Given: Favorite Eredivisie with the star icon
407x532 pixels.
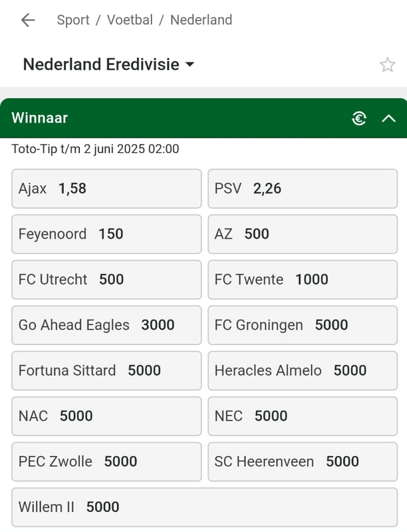Looking at the screenshot, I should tap(387, 65).
